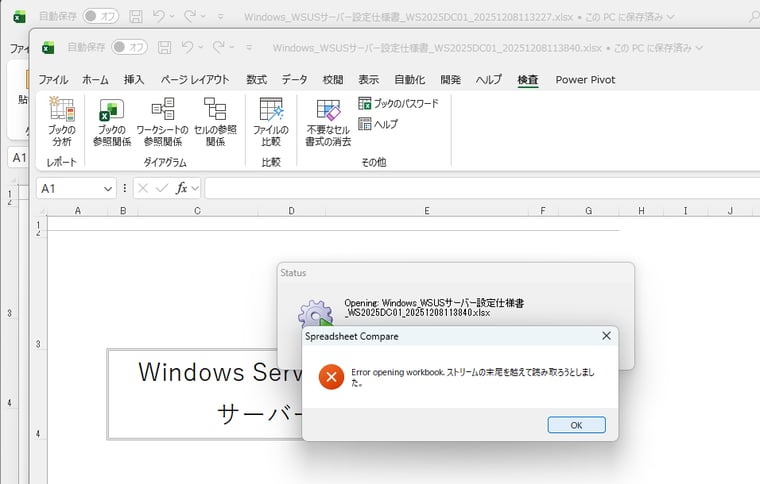Open Worksheet Relationship (ワークシートの参照関係) diagram
This screenshot has height=484, width=760.
[162, 122]
